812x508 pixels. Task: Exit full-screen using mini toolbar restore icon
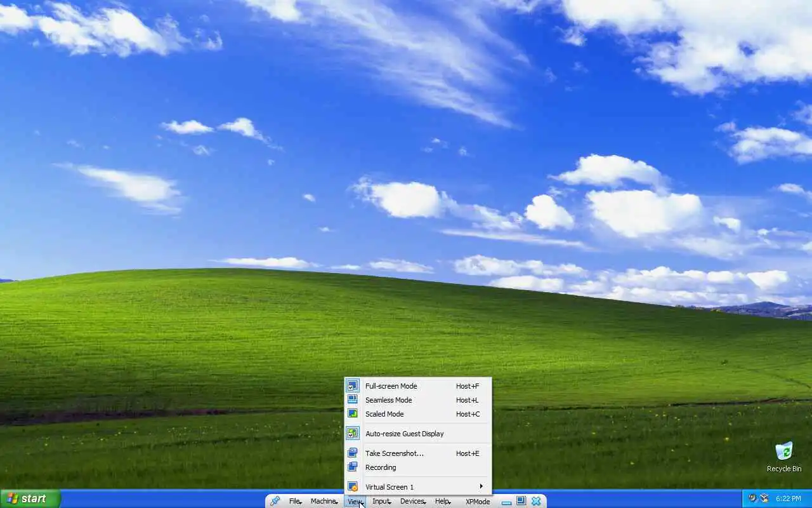pos(521,500)
